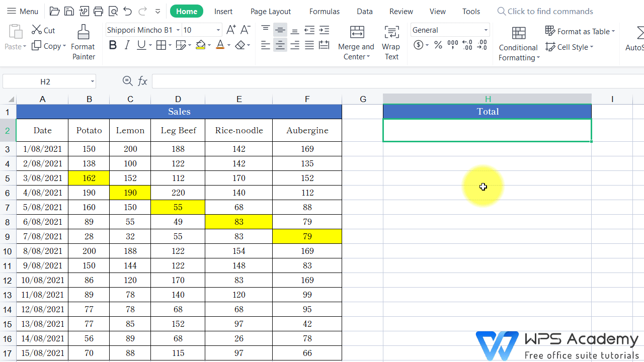The image size is (644, 362).
Task: Decrease font size with A- icon
Action: click(245, 30)
